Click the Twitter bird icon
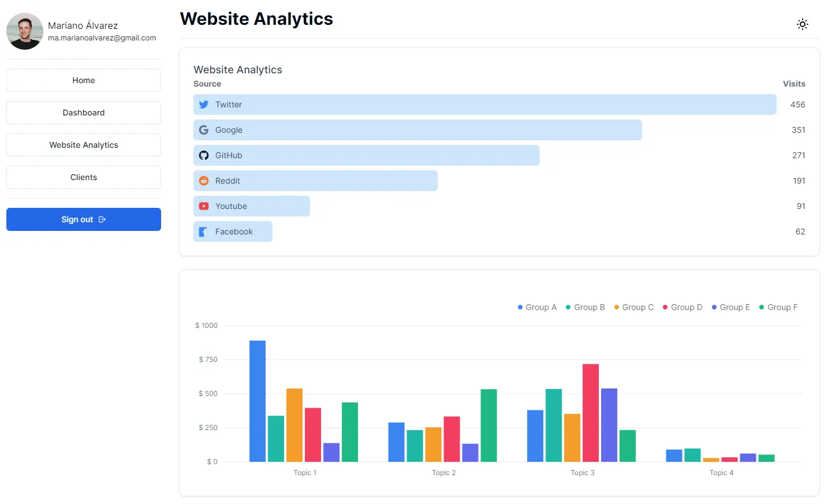This screenshot has width=828, height=504. click(x=204, y=104)
